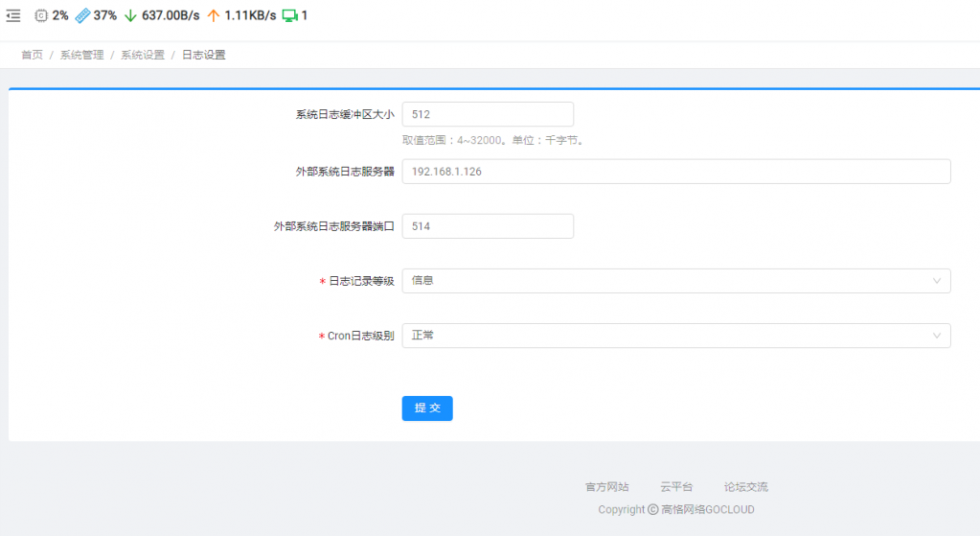Go to 首页 in the breadcrumb
This screenshot has height=536, width=980.
point(33,56)
